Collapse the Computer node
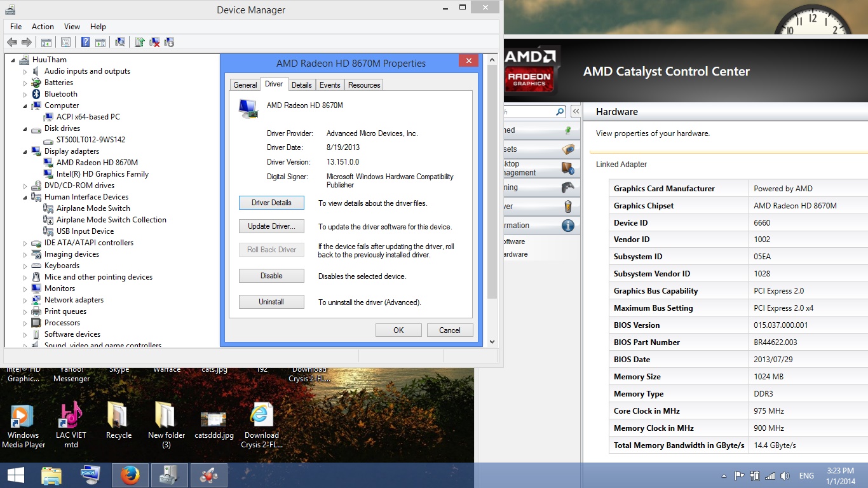 (x=25, y=105)
